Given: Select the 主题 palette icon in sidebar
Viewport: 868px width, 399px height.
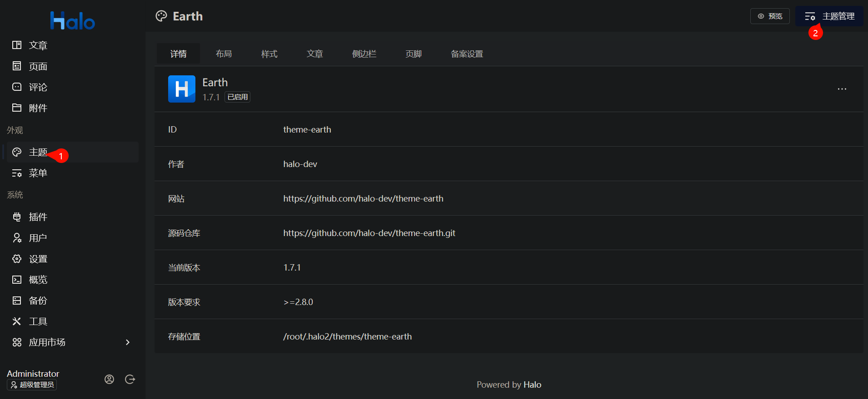Looking at the screenshot, I should click(x=17, y=152).
